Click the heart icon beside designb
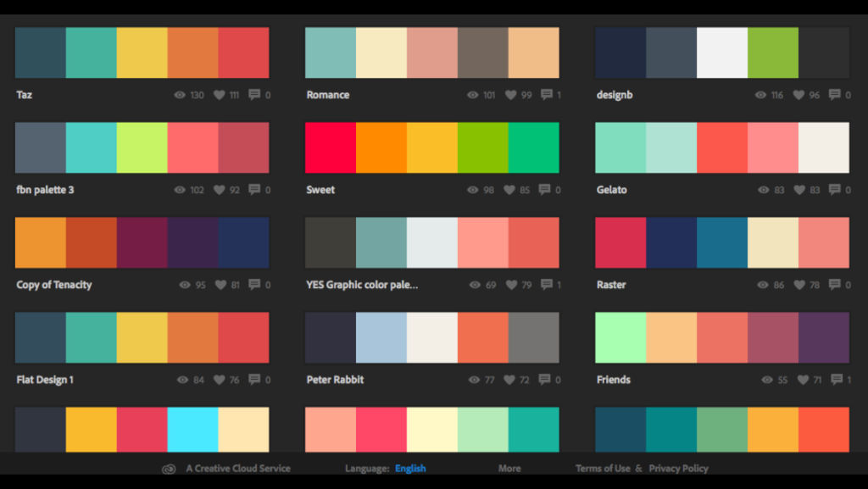868x489 pixels. (797, 95)
